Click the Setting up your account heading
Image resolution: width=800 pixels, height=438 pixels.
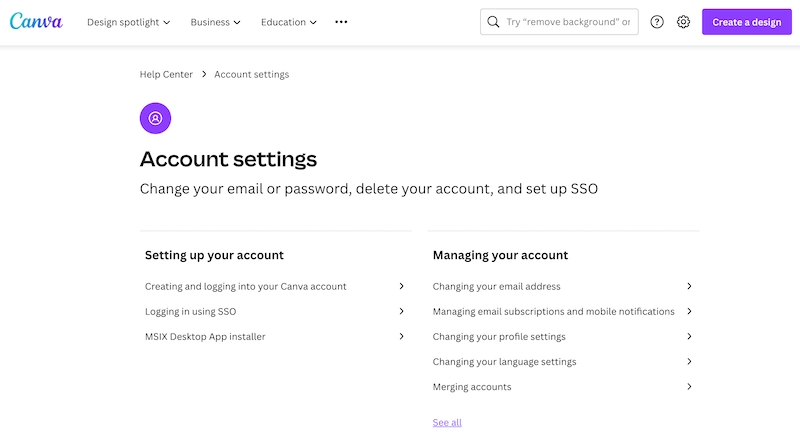click(214, 255)
